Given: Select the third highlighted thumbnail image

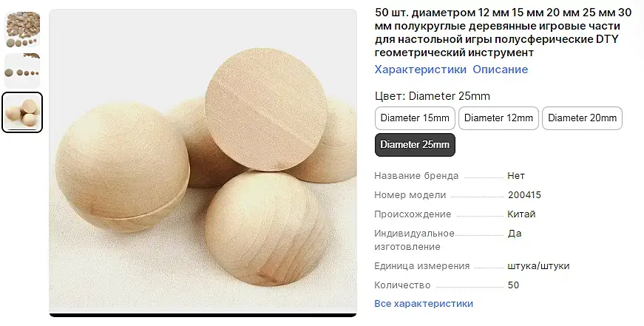Looking at the screenshot, I should (x=22, y=112).
